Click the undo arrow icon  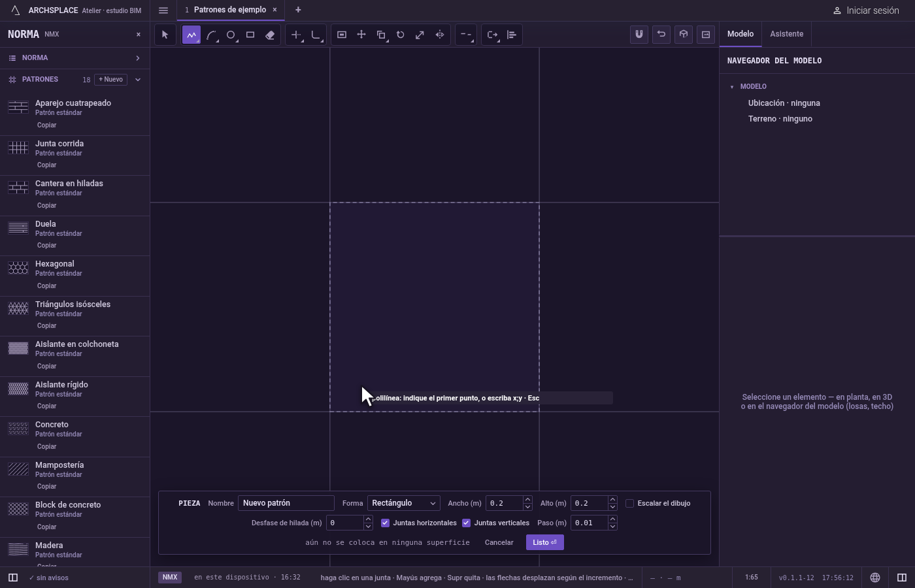pyautogui.click(x=661, y=35)
